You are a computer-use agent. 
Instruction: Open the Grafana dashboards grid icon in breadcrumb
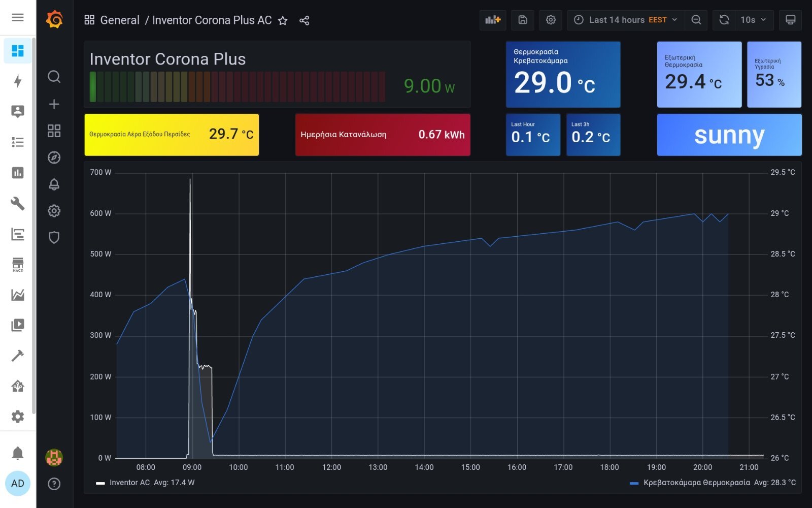(x=89, y=20)
